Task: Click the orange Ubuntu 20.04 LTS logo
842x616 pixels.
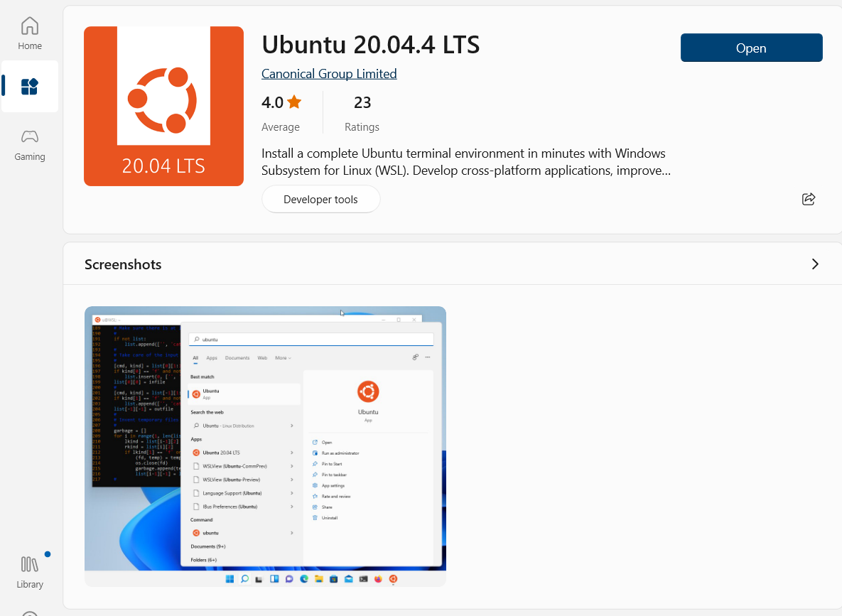Action: click(163, 106)
